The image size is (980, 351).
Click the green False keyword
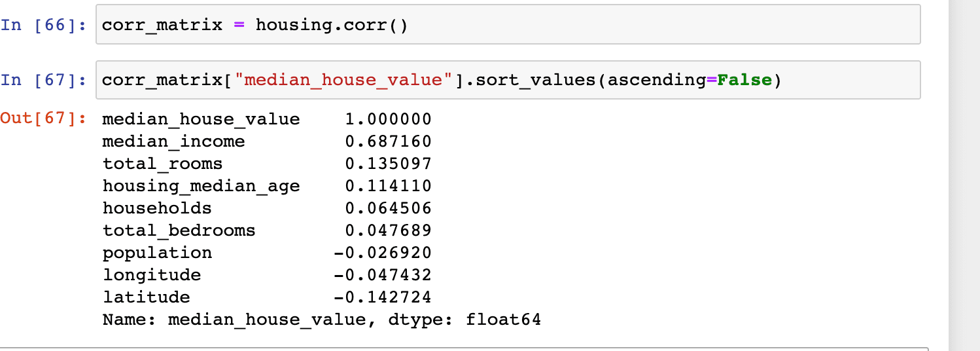[x=744, y=81]
